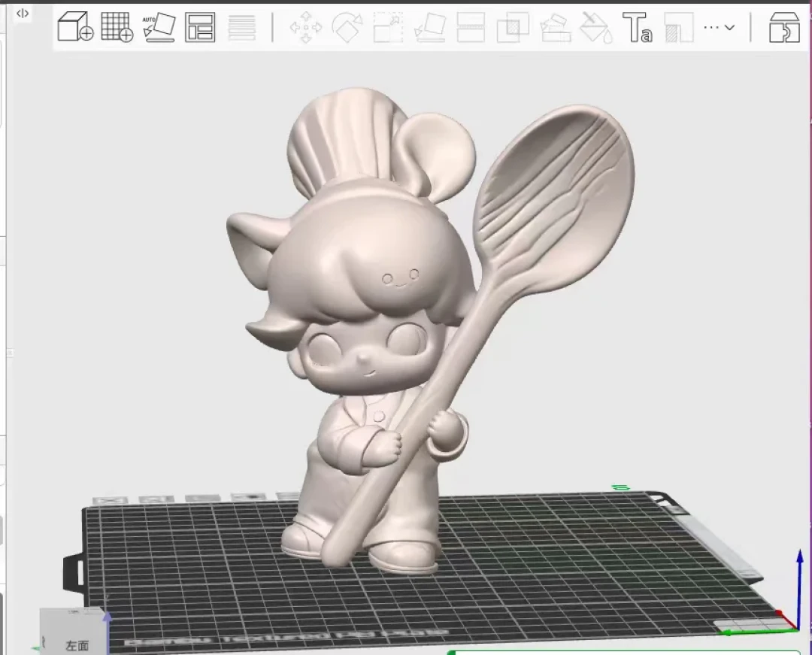Expand the more tools dropdown
Screen dimensions: 812x655
[720, 27]
